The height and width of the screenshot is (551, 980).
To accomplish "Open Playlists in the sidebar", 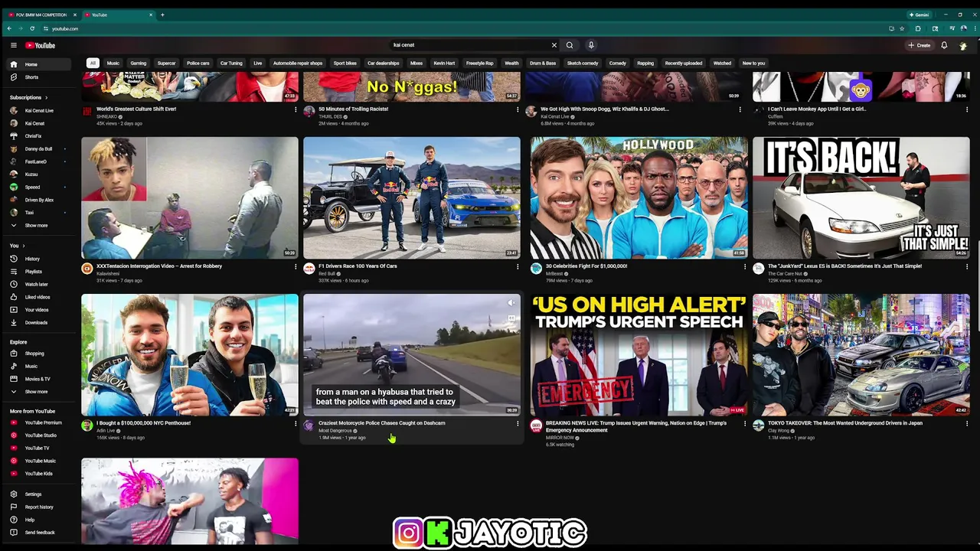I will pos(33,272).
